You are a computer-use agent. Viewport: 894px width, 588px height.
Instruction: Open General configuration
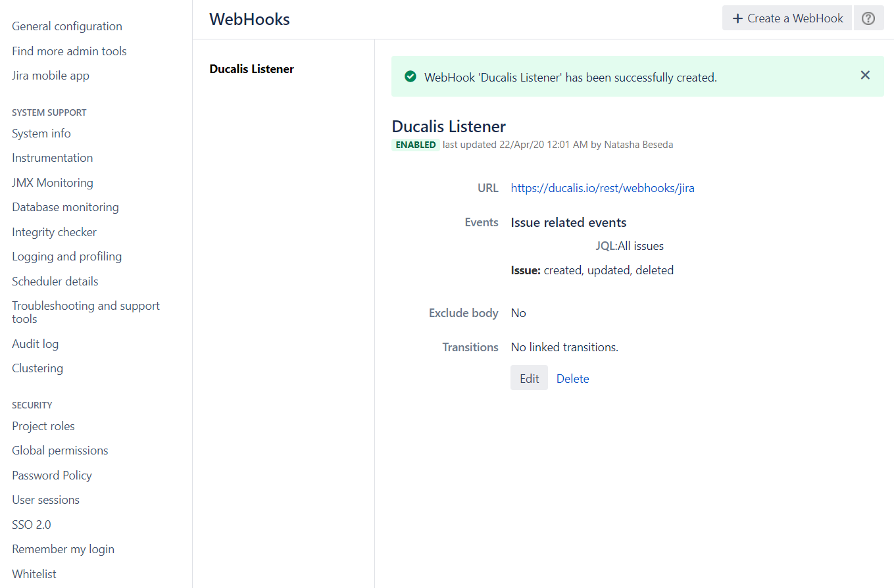point(67,26)
